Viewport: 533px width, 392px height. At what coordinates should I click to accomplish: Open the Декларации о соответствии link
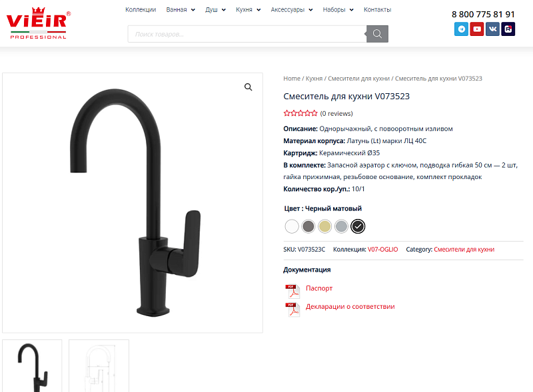point(350,306)
